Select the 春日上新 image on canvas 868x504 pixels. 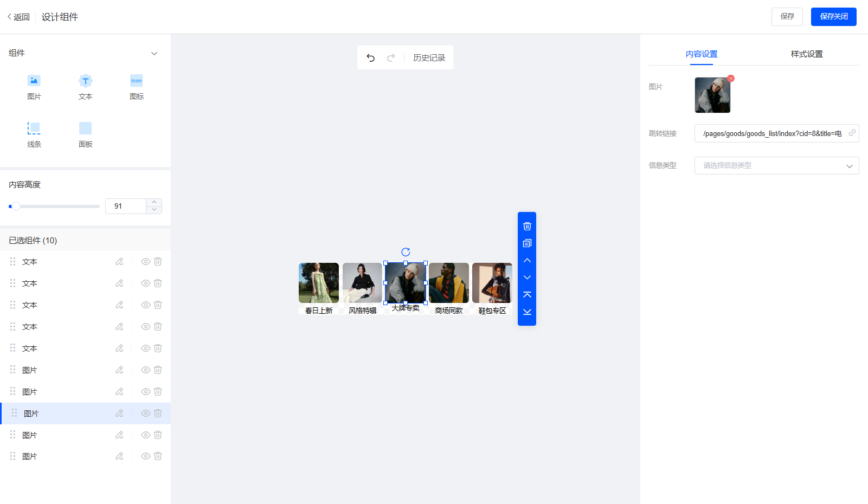pos(319,283)
